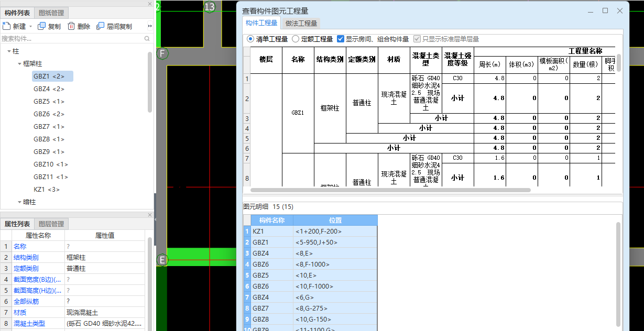The image size is (644, 331).
Task: Select GBZ11 <1> in component tree
Action: click(51, 176)
